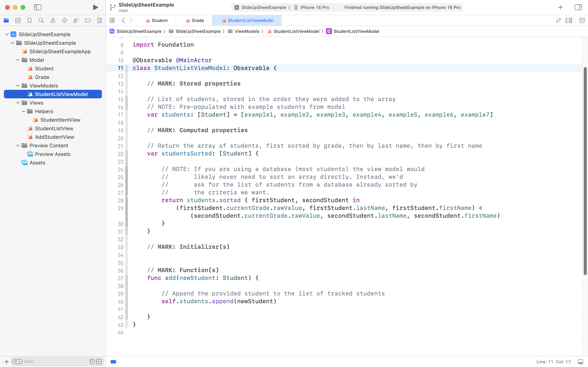The height and width of the screenshot is (367, 588).
Task: Switch to the Student editor tab
Action: (x=159, y=20)
